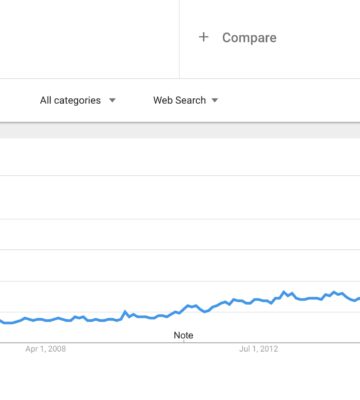The width and height of the screenshot is (360, 400).
Task: Click the plus icon beside Compare
Action: (x=203, y=37)
